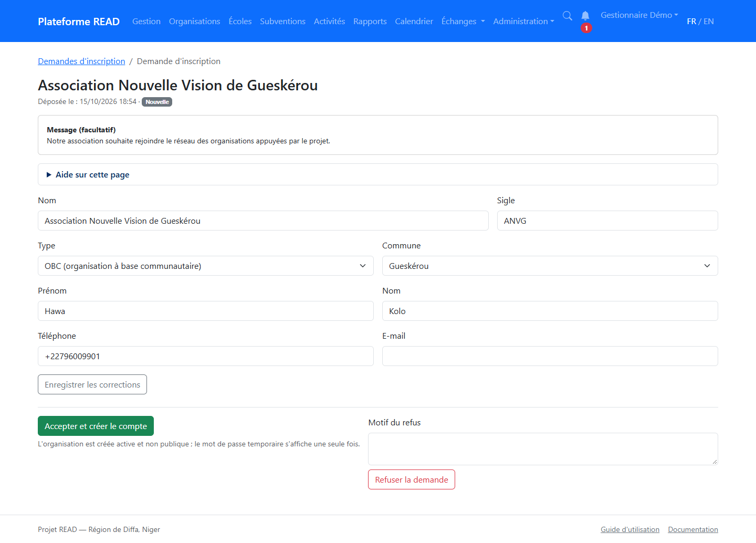The height and width of the screenshot is (543, 756).
Task: Open the notifications bell
Action: point(585,16)
